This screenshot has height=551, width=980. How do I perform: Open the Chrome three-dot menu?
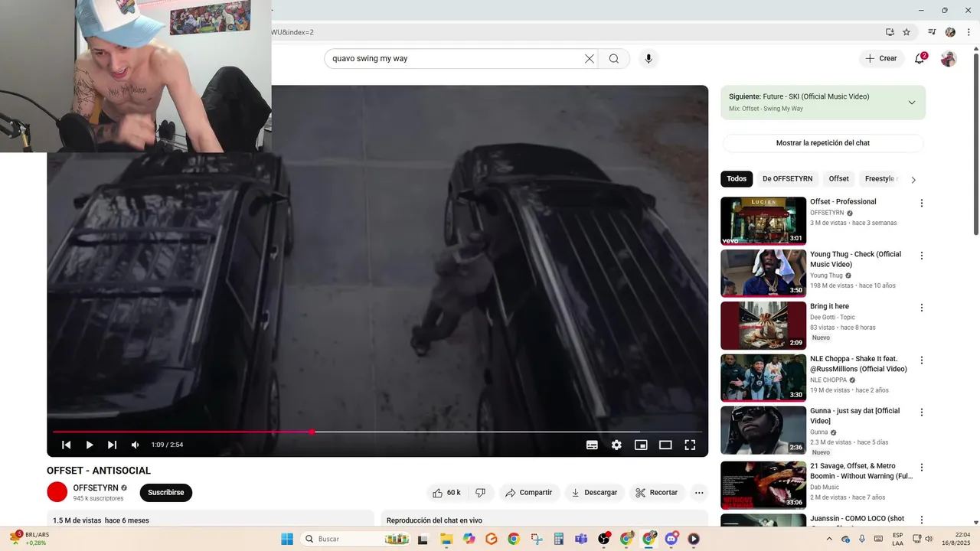pyautogui.click(x=969, y=32)
